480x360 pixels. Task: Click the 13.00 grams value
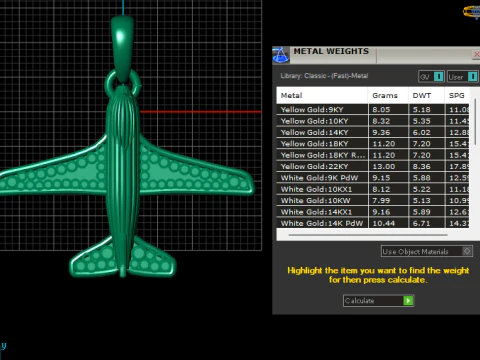pyautogui.click(x=384, y=166)
